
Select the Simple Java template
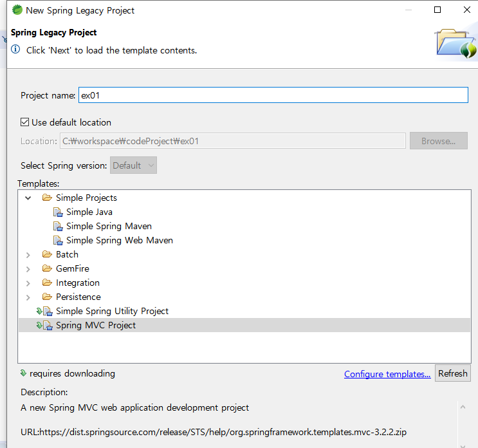pos(89,212)
